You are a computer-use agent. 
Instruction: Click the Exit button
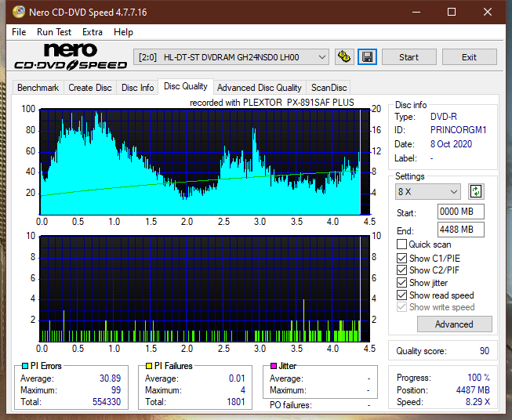469,57
